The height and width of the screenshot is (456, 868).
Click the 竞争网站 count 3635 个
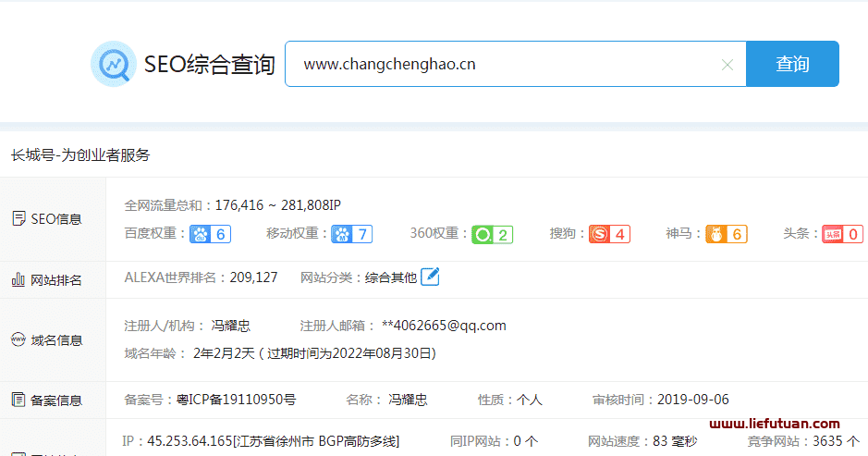[x=836, y=441]
